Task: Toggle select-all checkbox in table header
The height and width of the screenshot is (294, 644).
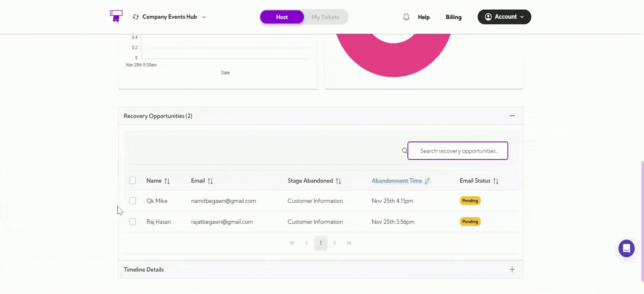Action: [x=132, y=180]
